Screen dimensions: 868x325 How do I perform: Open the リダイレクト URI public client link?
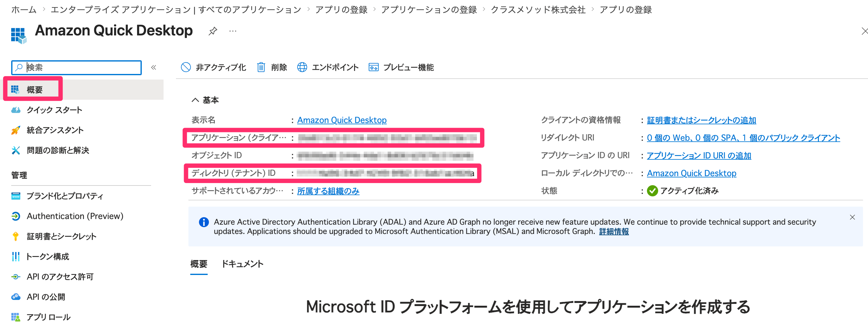click(743, 138)
